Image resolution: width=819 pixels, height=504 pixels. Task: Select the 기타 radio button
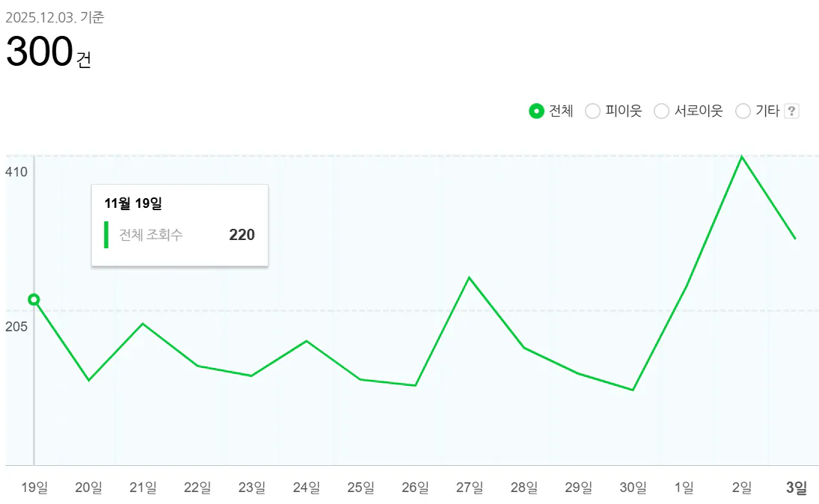tap(743, 111)
